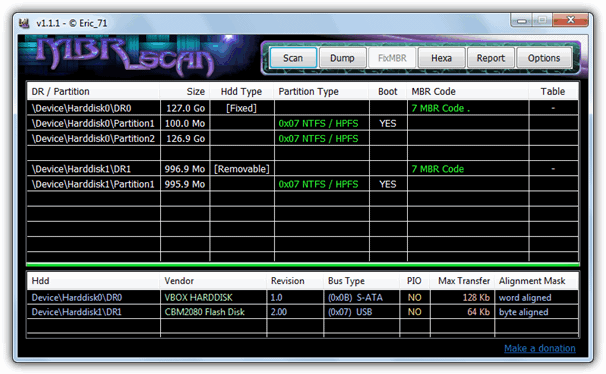
Task: Click the Table column header
Action: coord(553,92)
